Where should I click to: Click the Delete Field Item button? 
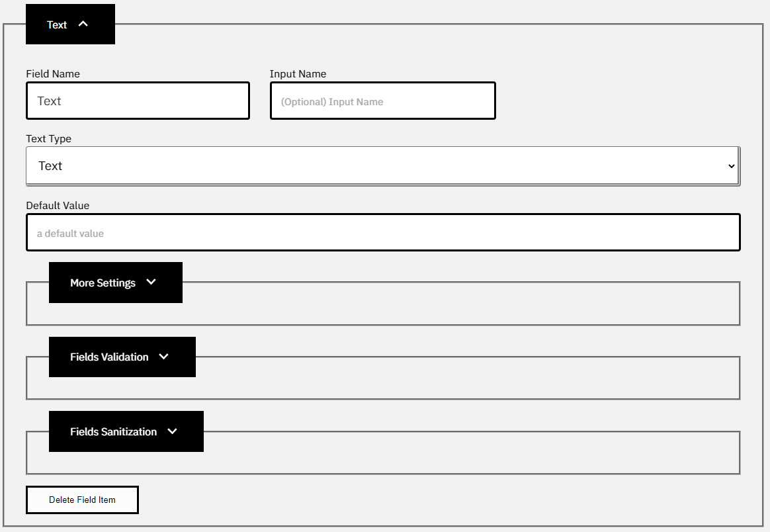(82, 500)
